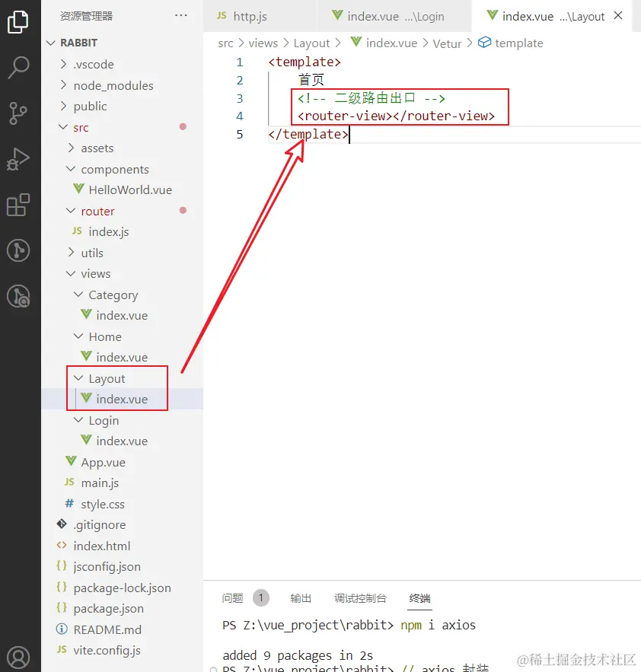Image resolution: width=641 pixels, height=672 pixels.
Task: Click the Vetur breadcrumb segment
Action: click(447, 43)
